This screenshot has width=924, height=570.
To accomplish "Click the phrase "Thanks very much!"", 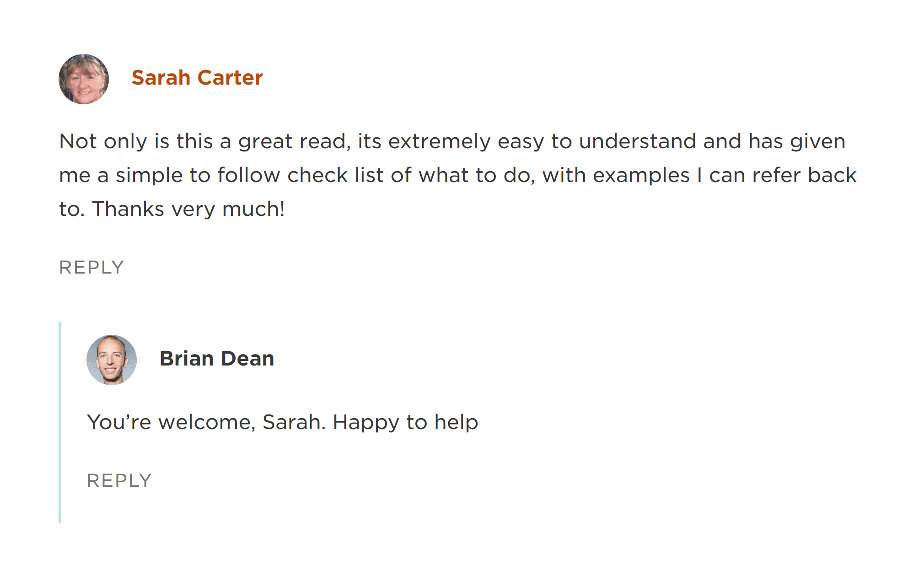I will (x=188, y=209).
